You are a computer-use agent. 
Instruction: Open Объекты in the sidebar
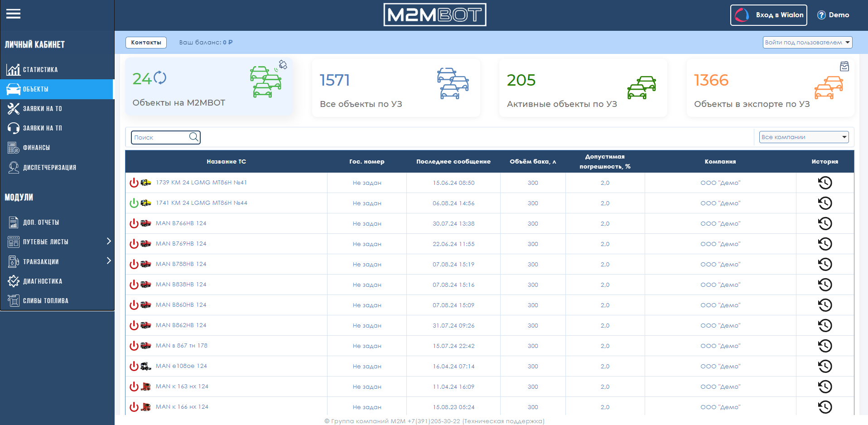pos(57,89)
